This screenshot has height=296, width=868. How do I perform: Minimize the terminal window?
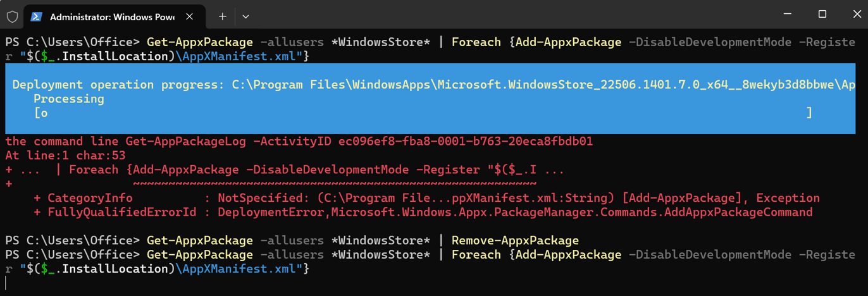pyautogui.click(x=787, y=15)
